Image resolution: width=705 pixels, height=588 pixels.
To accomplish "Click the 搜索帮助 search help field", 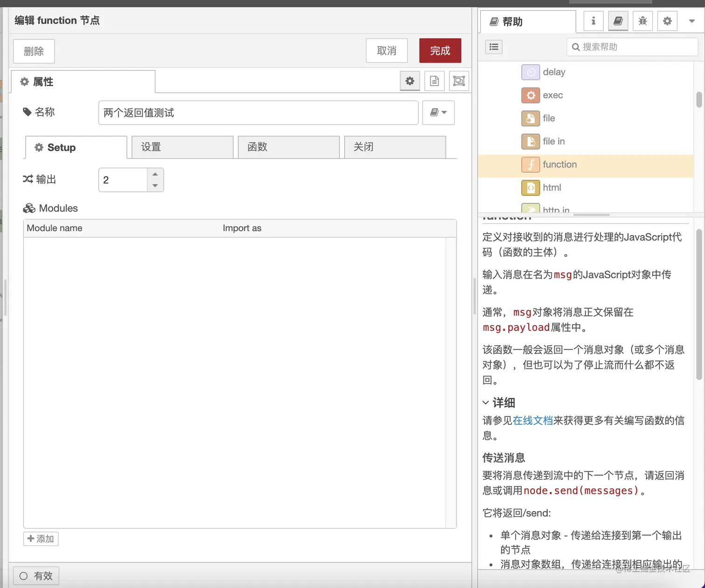I will click(x=632, y=47).
